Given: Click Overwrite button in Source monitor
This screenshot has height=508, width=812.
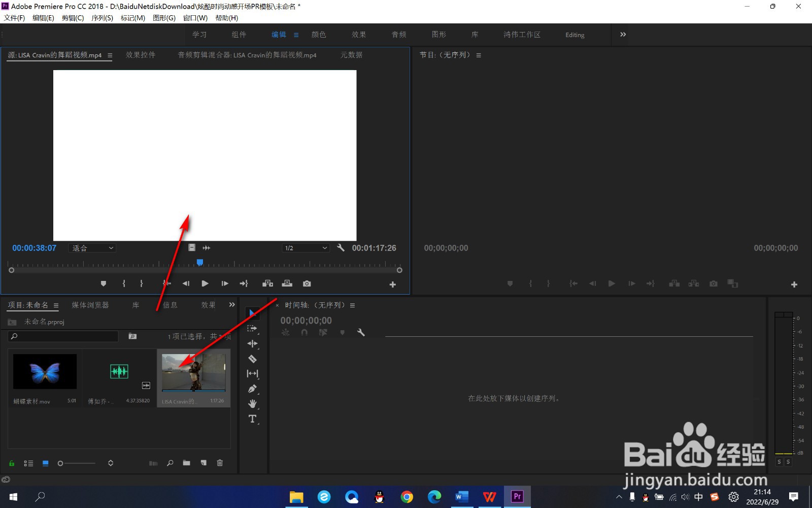Looking at the screenshot, I should click(287, 283).
